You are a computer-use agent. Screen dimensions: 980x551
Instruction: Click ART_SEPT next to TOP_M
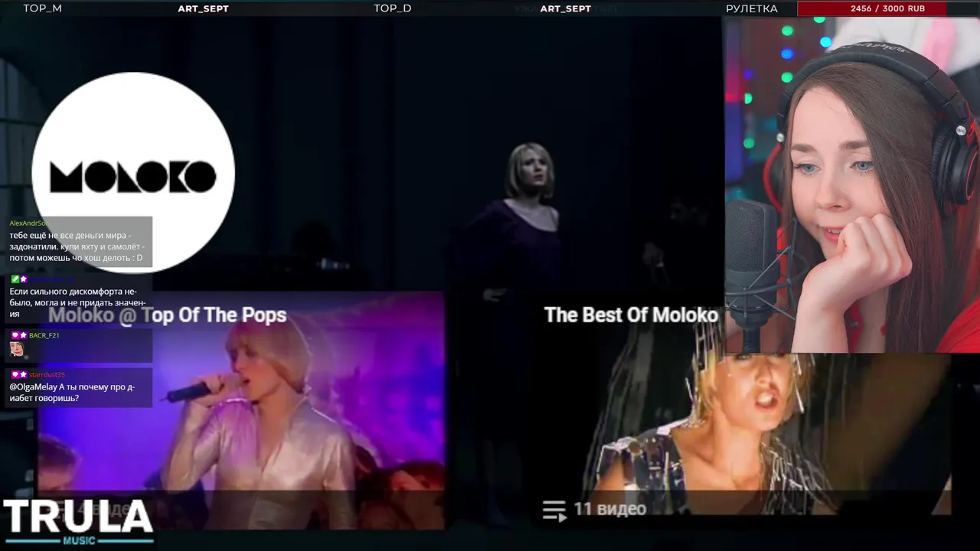click(203, 9)
